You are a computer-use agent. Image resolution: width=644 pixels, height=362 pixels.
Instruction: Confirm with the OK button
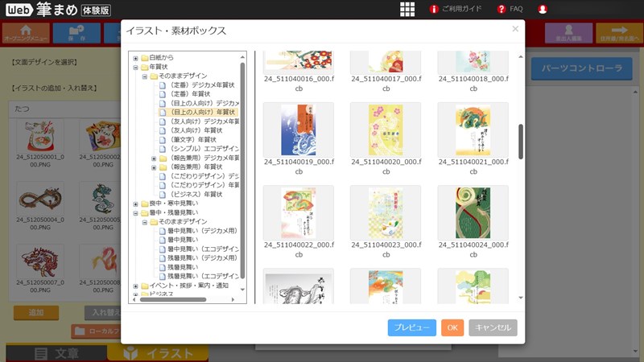click(x=452, y=327)
